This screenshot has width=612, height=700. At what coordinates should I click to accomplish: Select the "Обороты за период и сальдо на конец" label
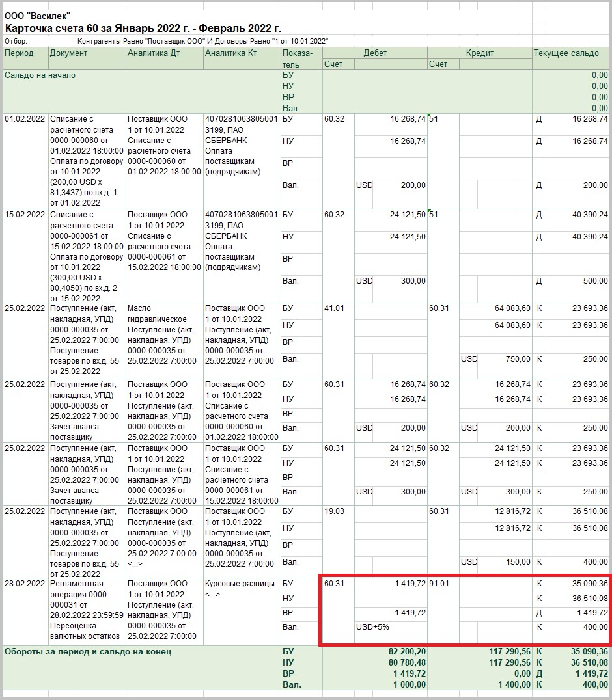[x=88, y=652]
